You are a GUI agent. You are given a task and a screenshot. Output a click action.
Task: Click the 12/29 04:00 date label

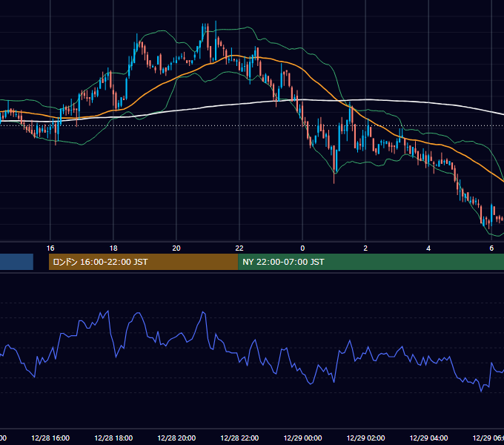428,438
